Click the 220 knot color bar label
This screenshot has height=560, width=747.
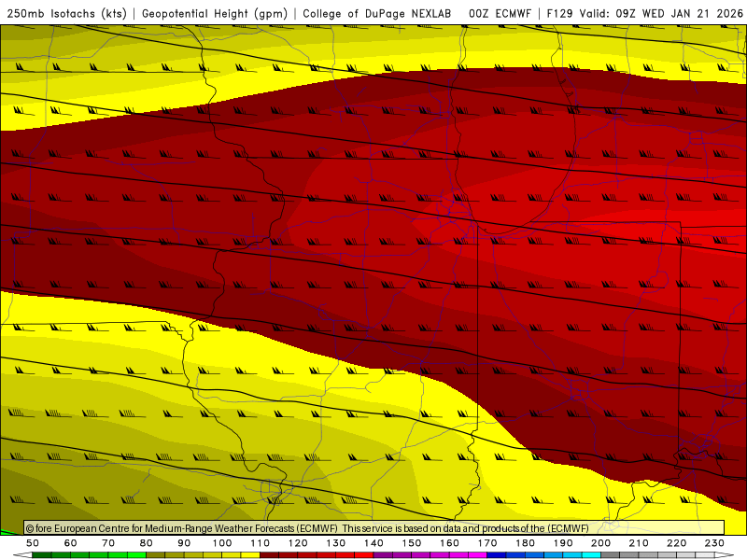click(676, 543)
